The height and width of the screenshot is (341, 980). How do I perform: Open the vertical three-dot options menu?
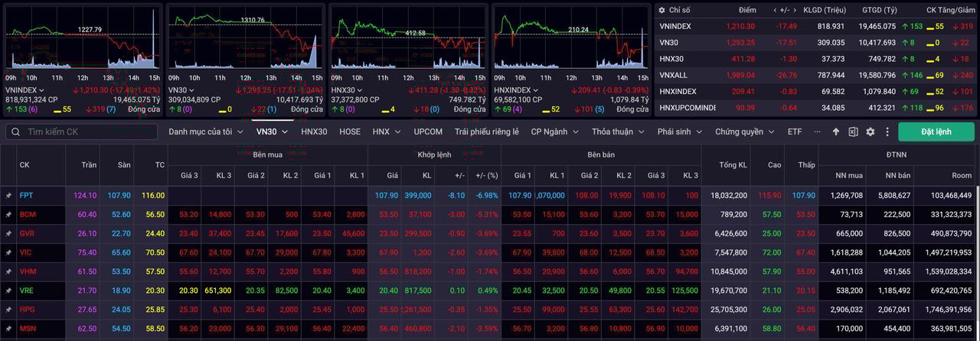pos(886,132)
